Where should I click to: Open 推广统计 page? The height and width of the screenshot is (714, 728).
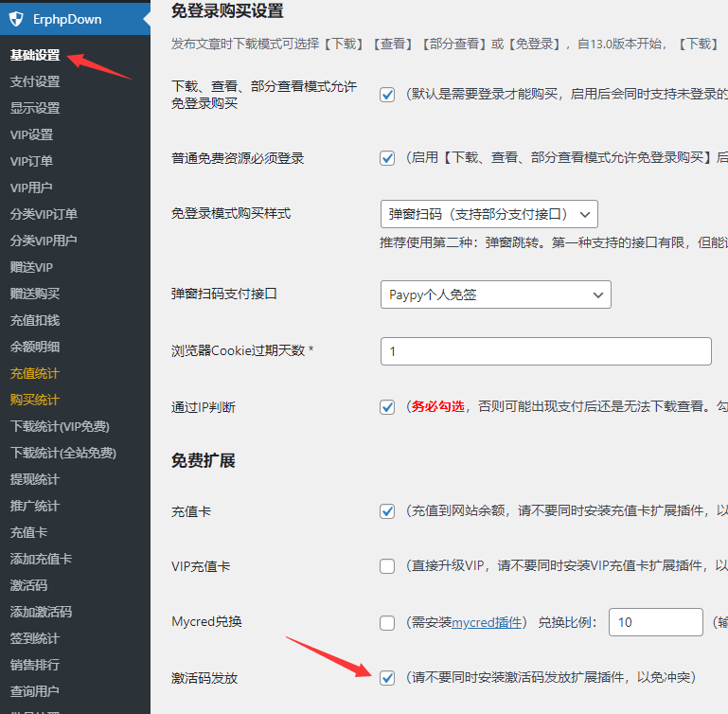tap(35, 506)
